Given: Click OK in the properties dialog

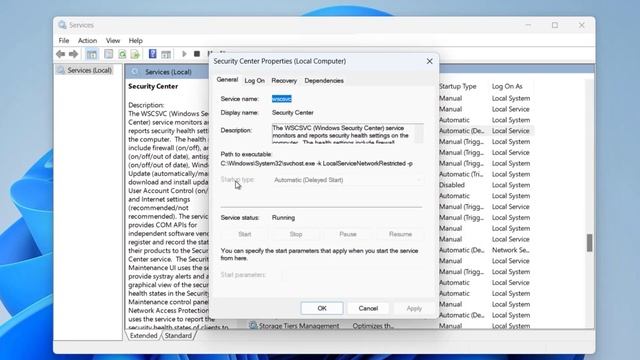Looking at the screenshot, I should [x=322, y=308].
